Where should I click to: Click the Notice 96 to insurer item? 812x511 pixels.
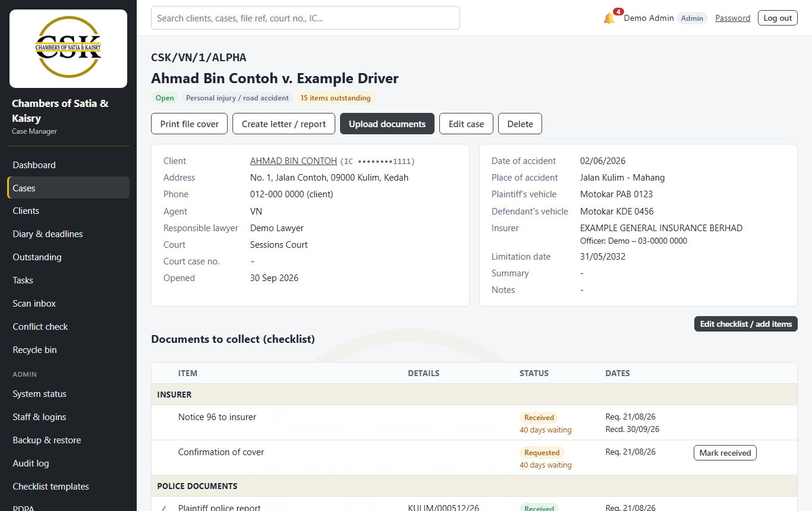pos(217,417)
